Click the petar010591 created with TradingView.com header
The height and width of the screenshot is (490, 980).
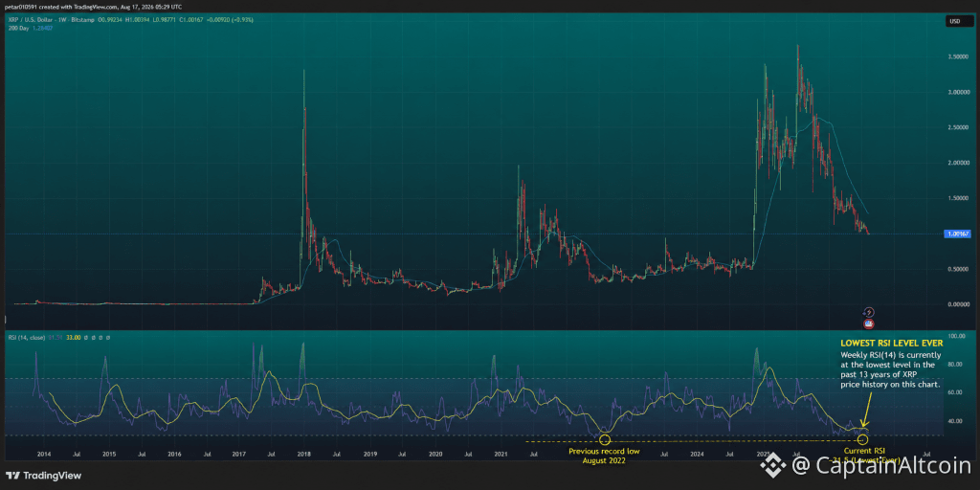coord(94,7)
